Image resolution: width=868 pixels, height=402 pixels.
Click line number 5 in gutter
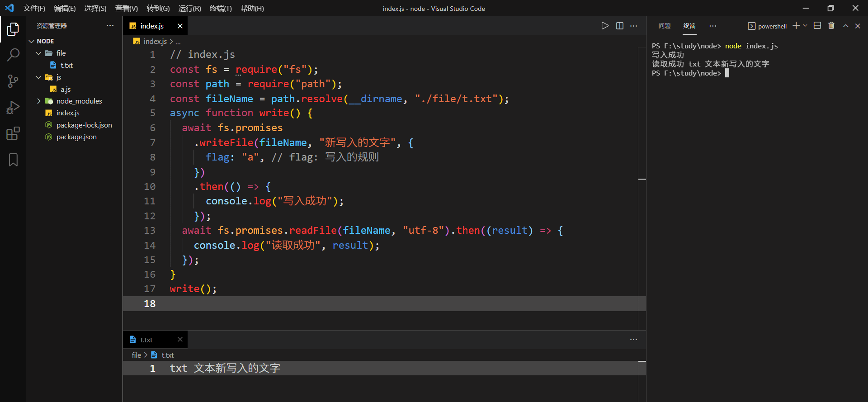coord(152,113)
